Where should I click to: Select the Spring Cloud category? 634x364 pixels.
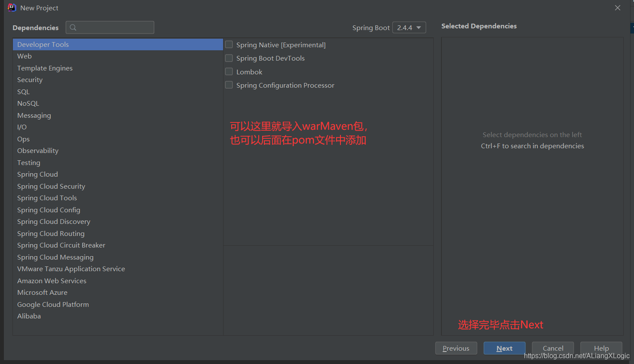click(x=118, y=174)
